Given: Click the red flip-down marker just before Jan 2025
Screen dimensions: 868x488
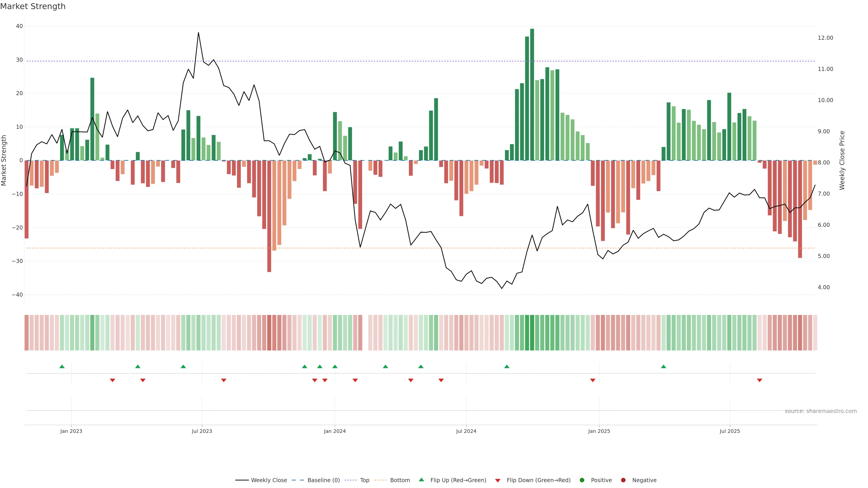Looking at the screenshot, I should click(593, 380).
